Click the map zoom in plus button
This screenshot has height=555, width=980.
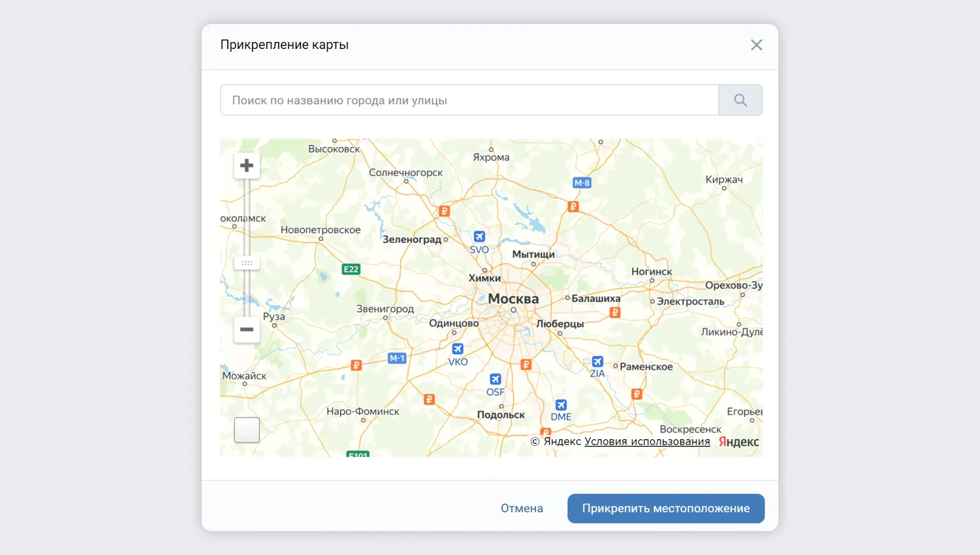(x=247, y=165)
